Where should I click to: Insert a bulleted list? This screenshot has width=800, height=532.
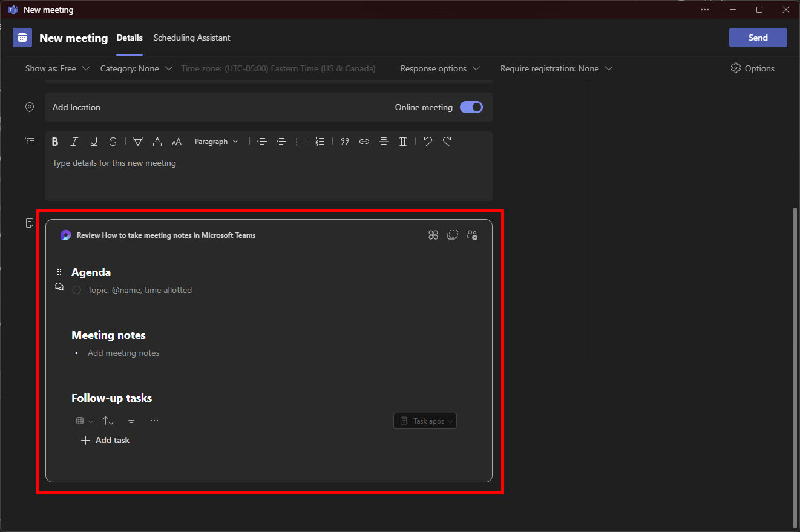tap(301, 142)
